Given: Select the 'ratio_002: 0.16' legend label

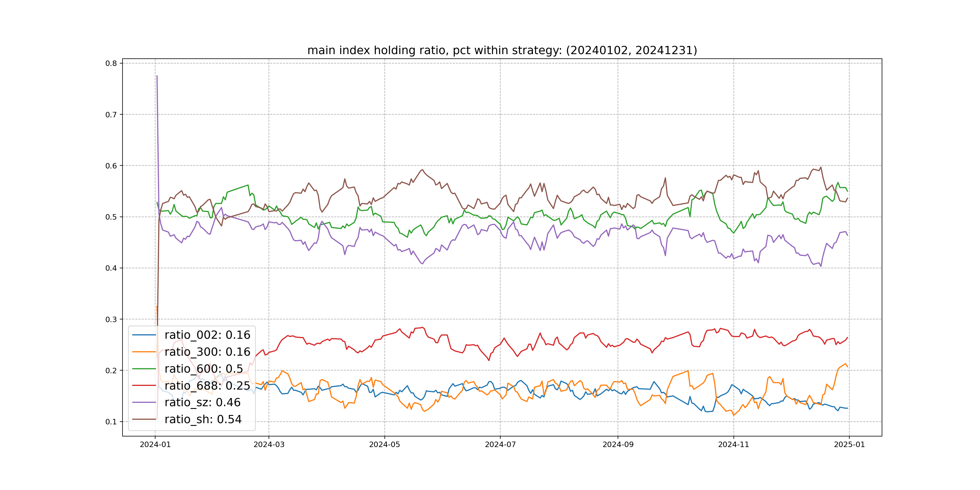Looking at the screenshot, I should [x=207, y=335].
